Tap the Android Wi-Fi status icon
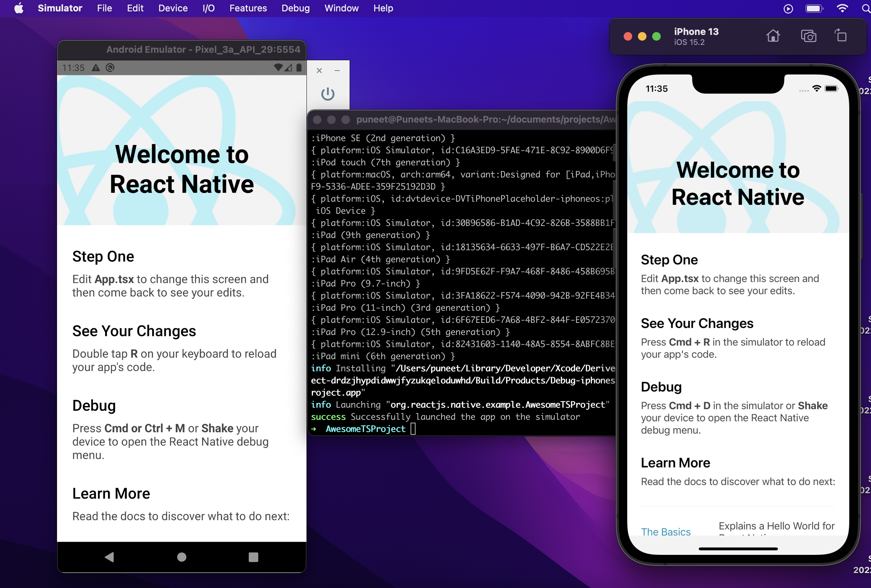This screenshot has width=871, height=588. pyautogui.click(x=278, y=67)
